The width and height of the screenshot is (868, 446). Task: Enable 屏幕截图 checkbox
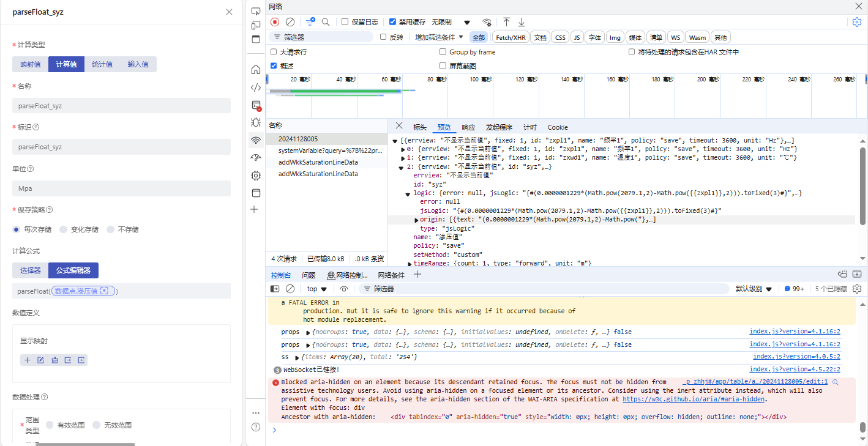[x=443, y=65]
